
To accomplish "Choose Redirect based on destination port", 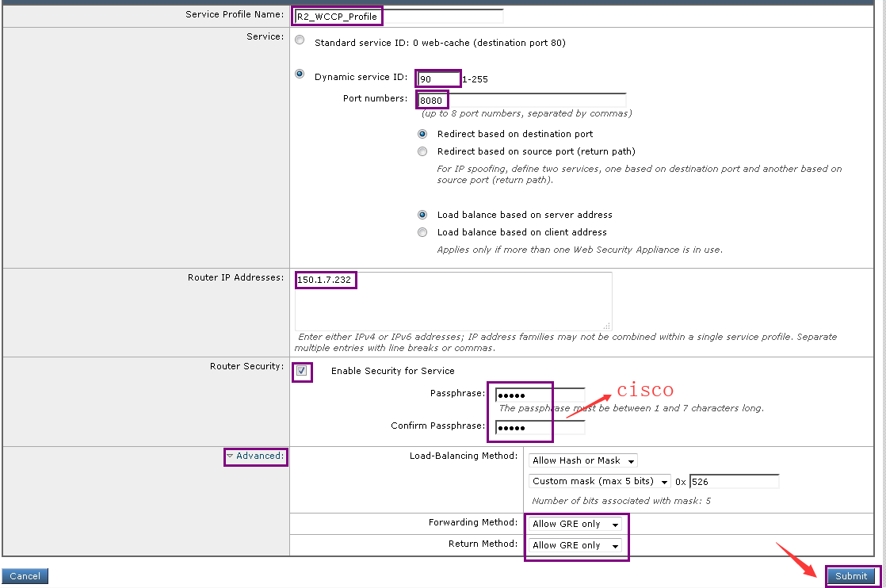I will tap(422, 134).
